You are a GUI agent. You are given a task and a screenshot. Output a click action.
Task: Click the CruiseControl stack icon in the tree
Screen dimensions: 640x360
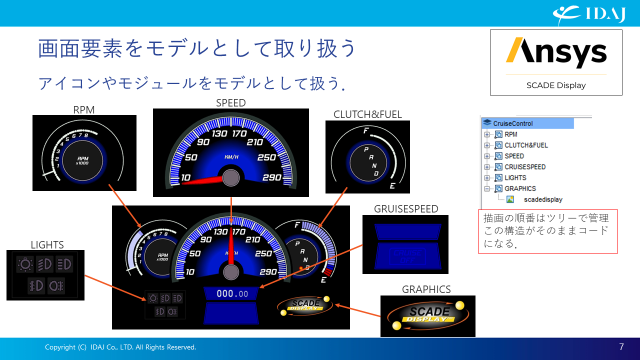click(x=487, y=123)
